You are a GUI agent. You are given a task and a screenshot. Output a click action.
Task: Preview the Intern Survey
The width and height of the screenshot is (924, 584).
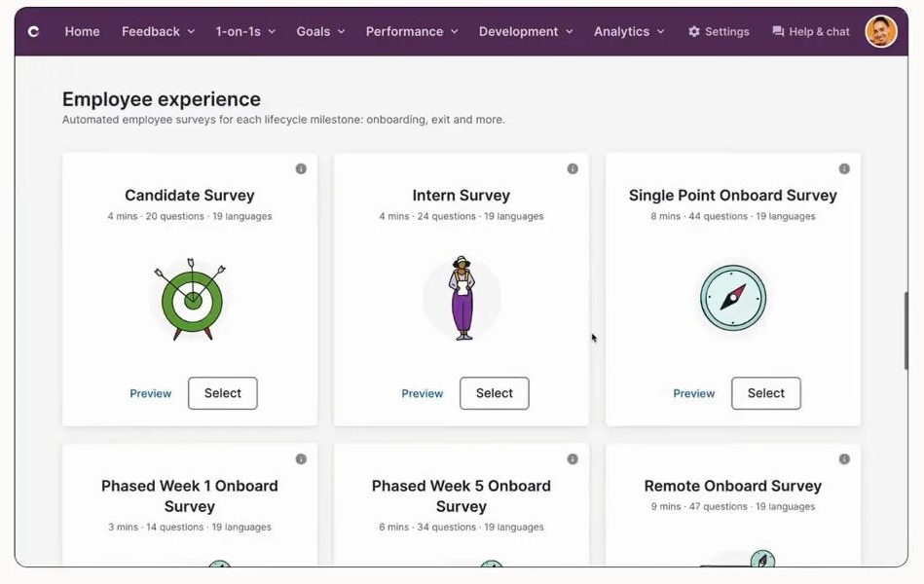tap(422, 393)
